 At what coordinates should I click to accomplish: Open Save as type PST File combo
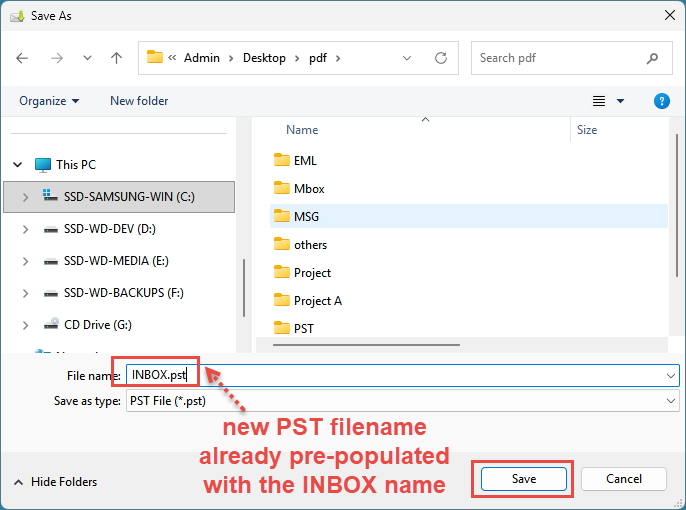(402, 401)
